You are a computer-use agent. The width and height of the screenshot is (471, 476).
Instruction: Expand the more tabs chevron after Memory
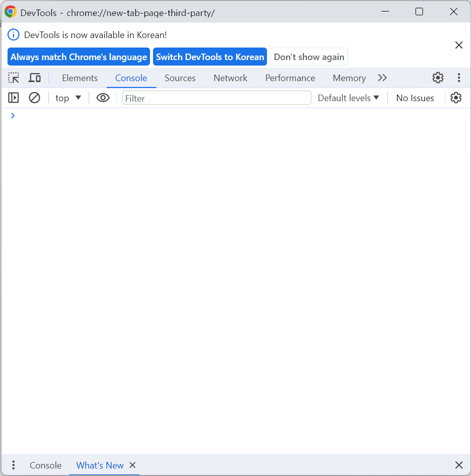point(382,78)
